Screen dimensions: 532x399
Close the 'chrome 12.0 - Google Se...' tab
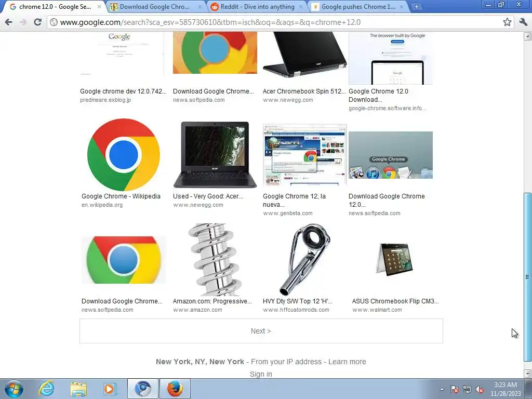(x=99, y=7)
